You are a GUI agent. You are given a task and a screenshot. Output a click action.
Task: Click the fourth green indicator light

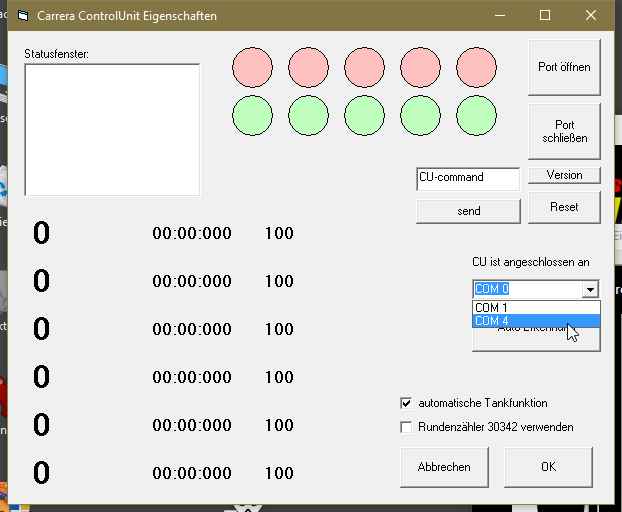[420, 115]
